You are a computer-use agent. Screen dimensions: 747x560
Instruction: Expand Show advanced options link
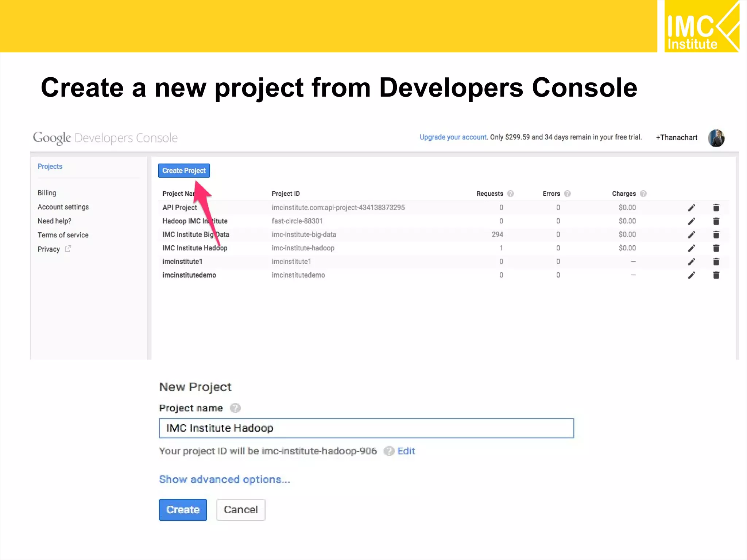tap(225, 479)
